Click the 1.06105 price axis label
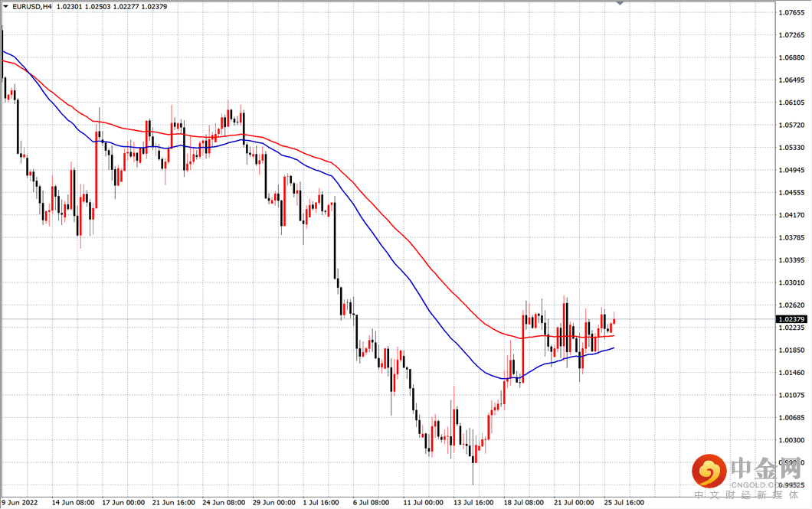The height and width of the screenshot is (509, 812). (792, 103)
